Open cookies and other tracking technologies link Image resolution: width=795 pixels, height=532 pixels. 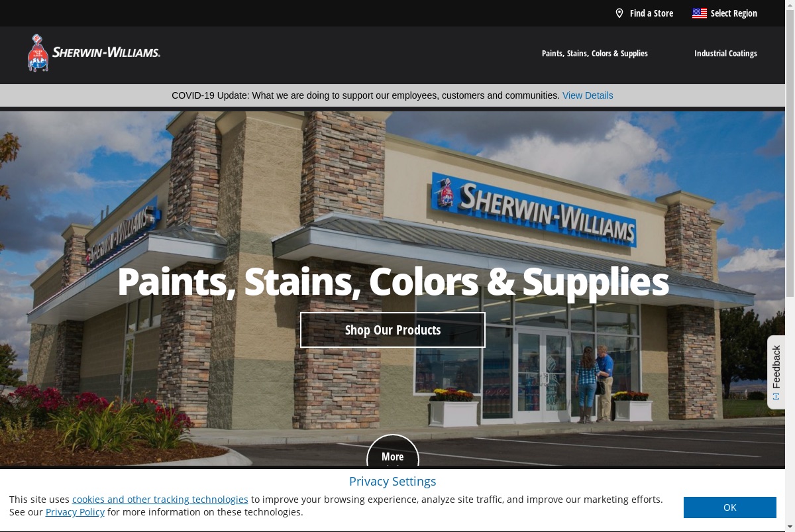coord(160,500)
